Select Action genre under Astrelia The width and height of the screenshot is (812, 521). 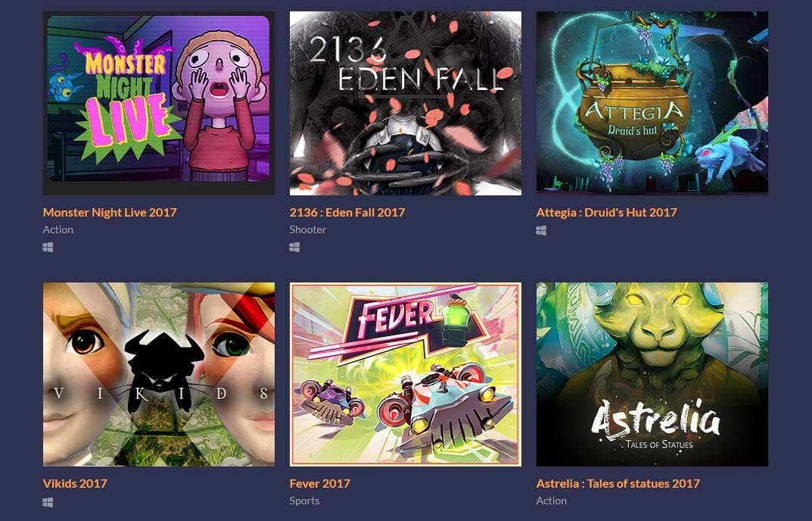[x=552, y=501]
